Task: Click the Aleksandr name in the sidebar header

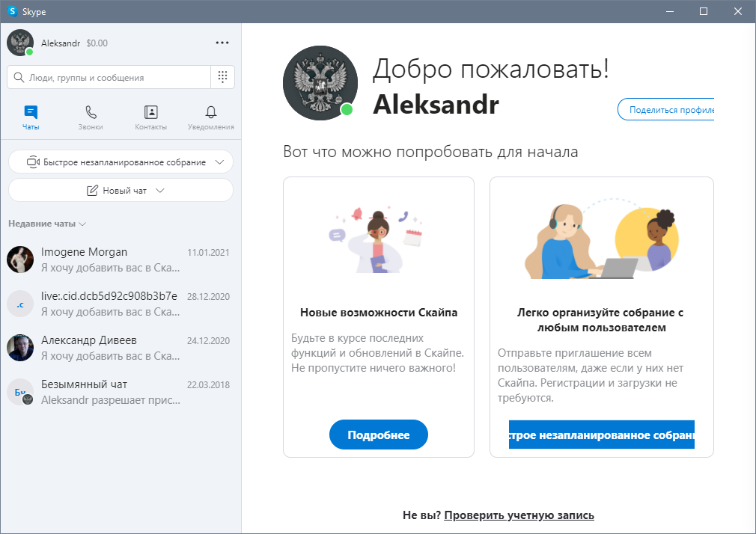Action: (x=61, y=43)
